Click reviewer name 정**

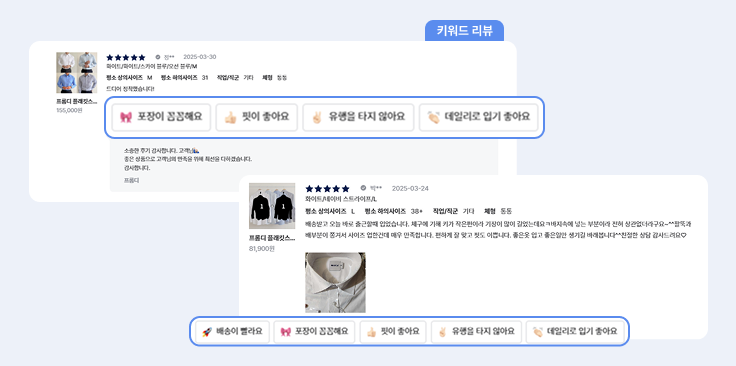pos(169,57)
